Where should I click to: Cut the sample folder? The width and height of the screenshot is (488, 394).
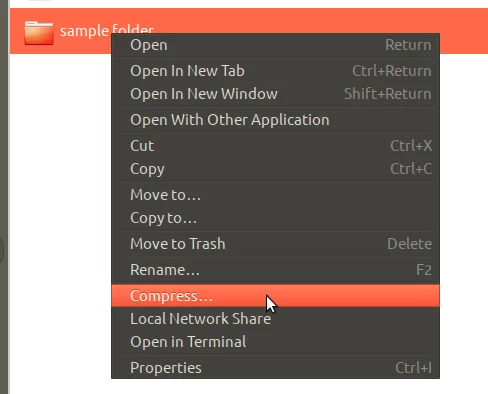point(275,146)
